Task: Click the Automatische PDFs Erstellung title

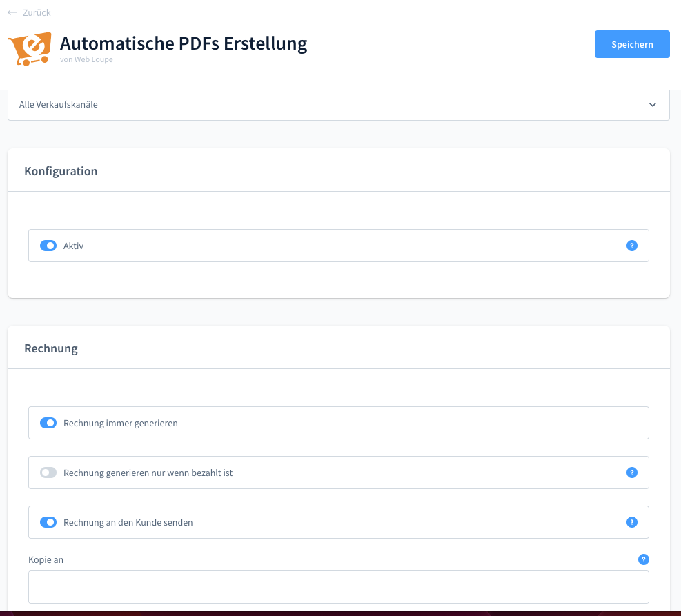Action: coord(184,43)
